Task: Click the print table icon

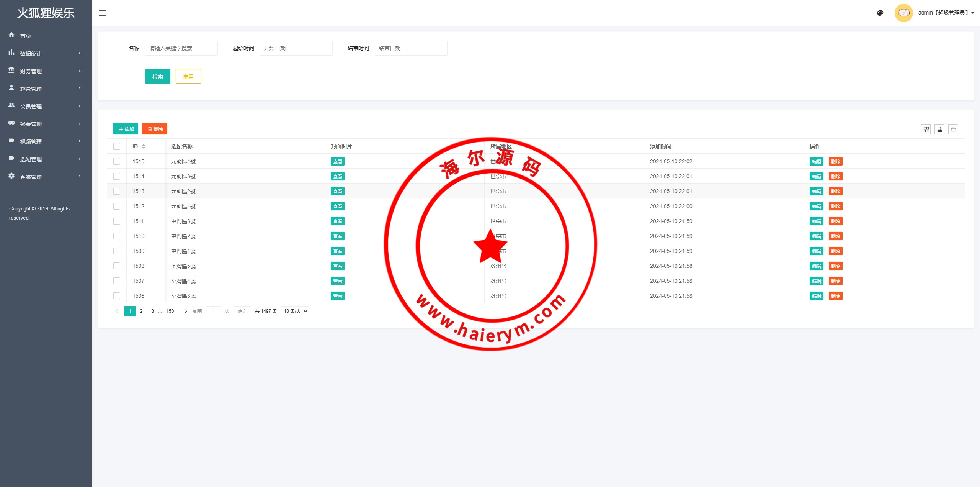Action: (x=953, y=130)
